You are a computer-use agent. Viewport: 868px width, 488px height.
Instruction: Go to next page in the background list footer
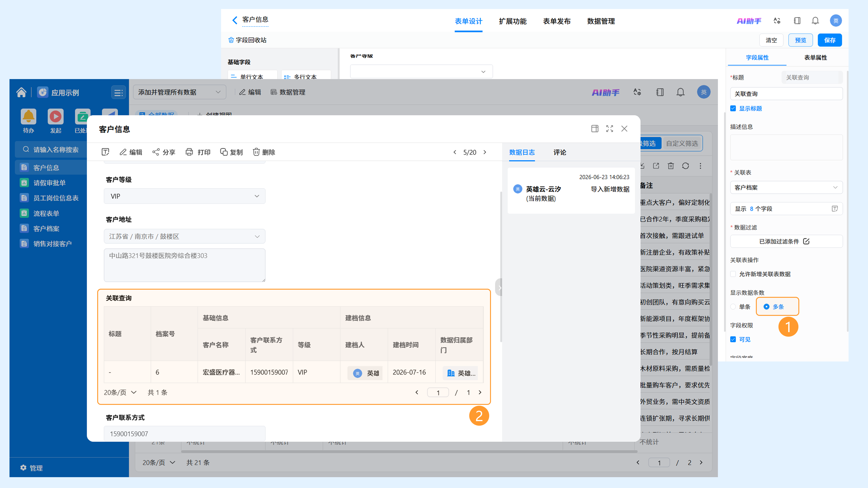point(701,462)
